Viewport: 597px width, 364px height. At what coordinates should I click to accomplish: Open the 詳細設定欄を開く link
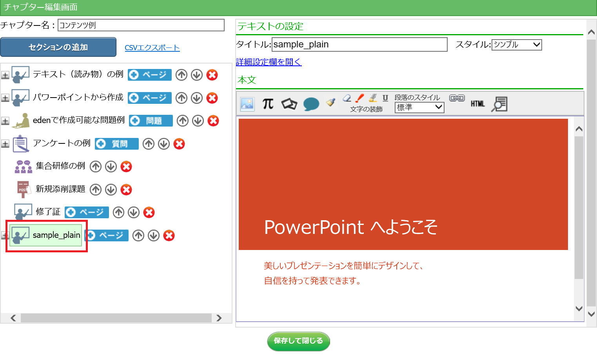click(x=269, y=62)
